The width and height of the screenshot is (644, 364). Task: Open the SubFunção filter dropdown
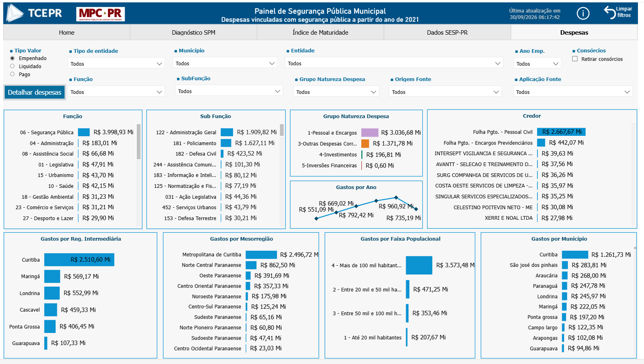pos(229,91)
